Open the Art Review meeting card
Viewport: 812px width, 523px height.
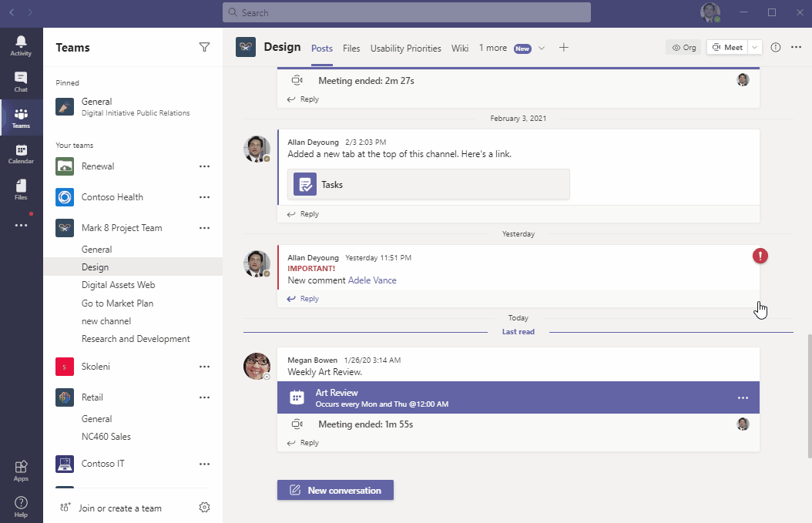[518, 397]
